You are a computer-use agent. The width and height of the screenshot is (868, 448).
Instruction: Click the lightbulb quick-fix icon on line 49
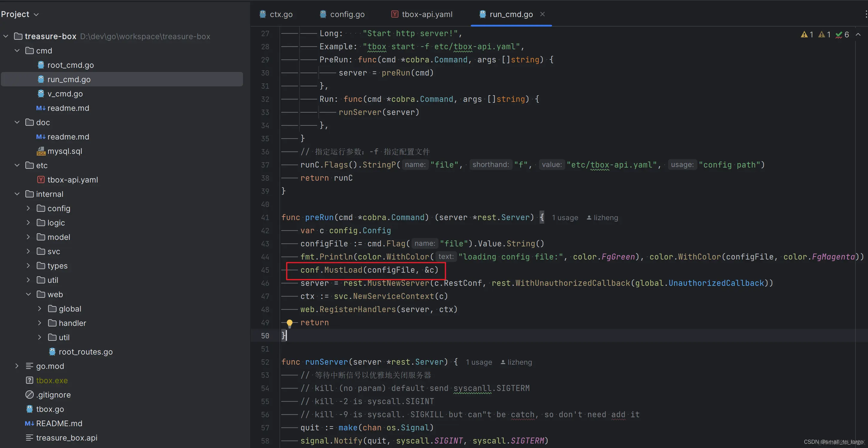click(x=289, y=323)
